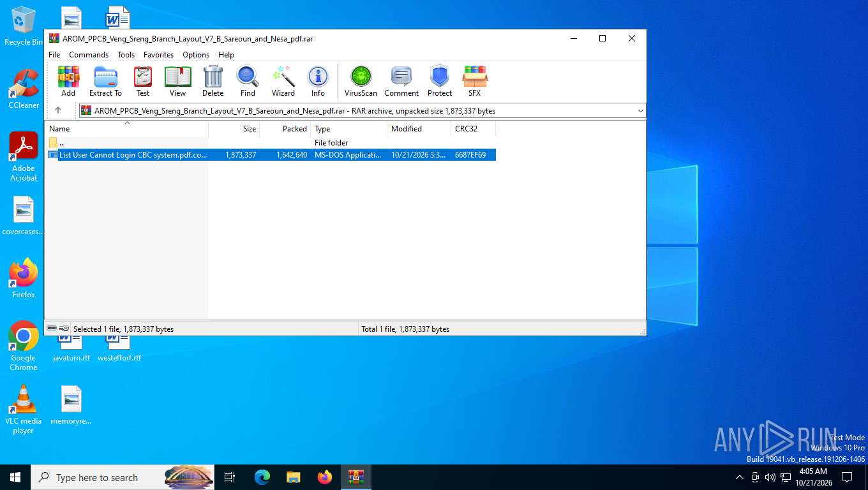
Task: Show hidden system tray icons
Action: (x=740, y=477)
